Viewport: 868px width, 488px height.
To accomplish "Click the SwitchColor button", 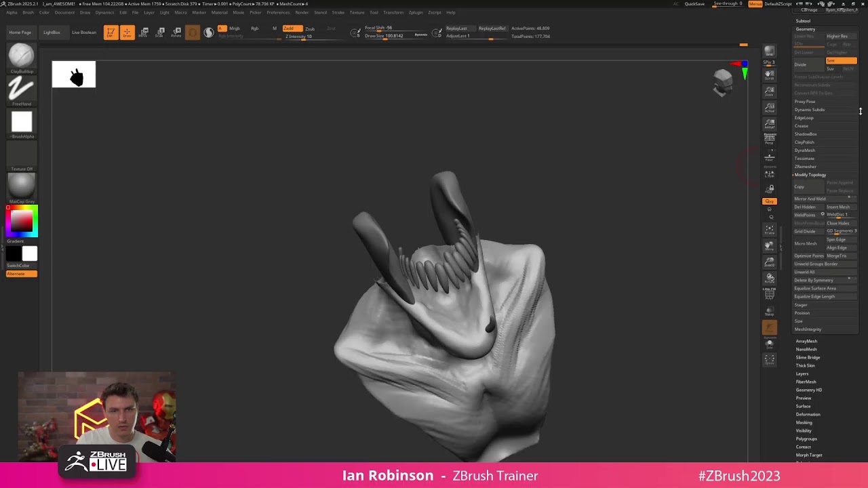I will [21, 266].
